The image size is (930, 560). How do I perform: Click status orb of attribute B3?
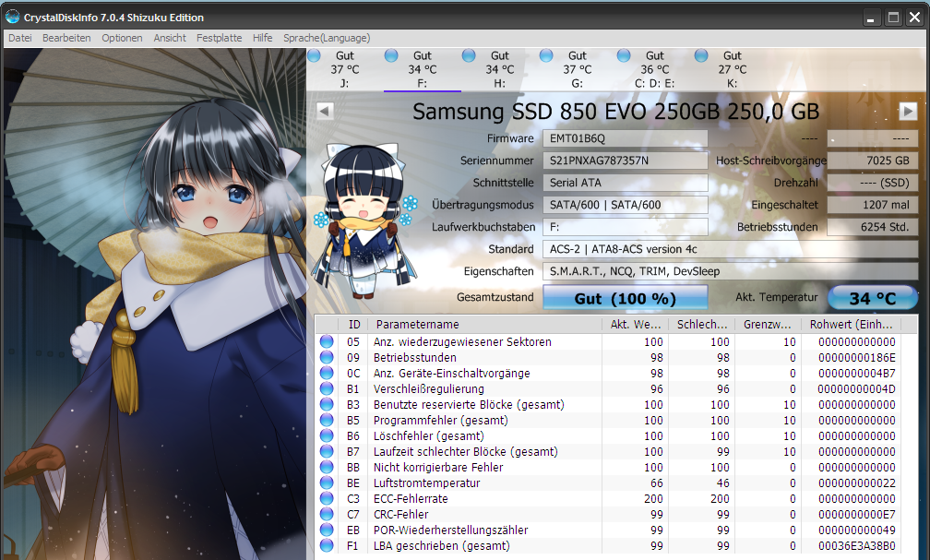point(327,405)
